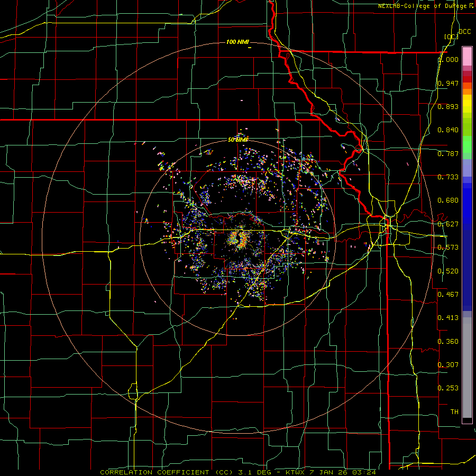Pick the gray segment of the color bar
Image resolution: width=476 pixels, height=476 pixels.
[x=467, y=368]
